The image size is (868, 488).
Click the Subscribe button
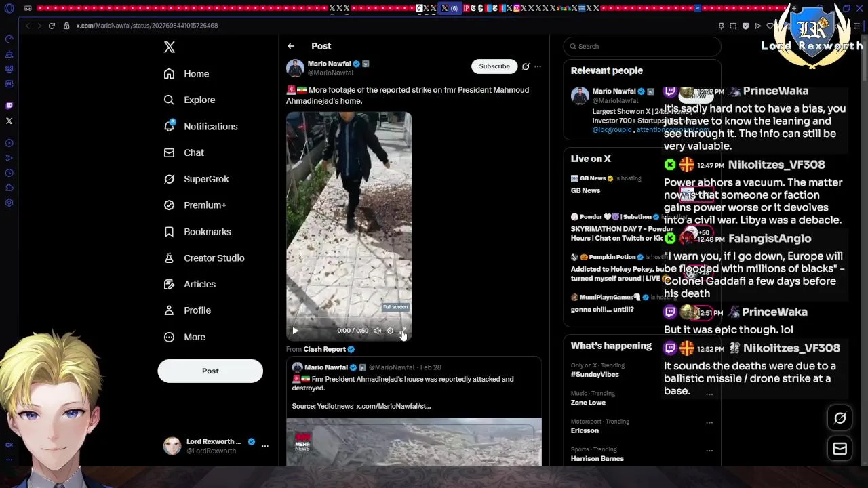click(x=494, y=66)
